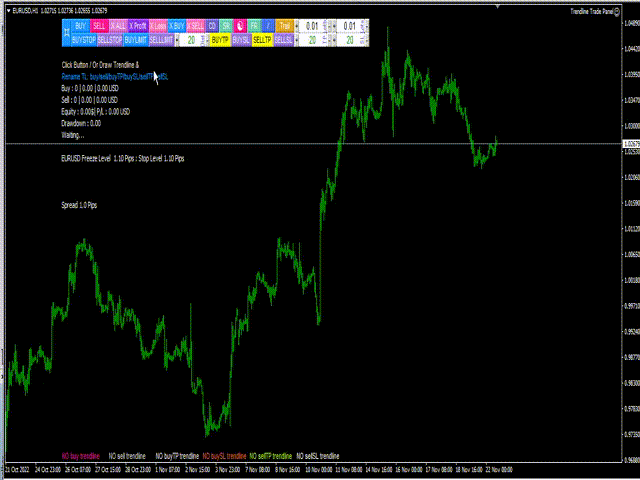This screenshot has width=640, height=480.
Task: Click the X BUY button
Action: pyautogui.click(x=177, y=26)
